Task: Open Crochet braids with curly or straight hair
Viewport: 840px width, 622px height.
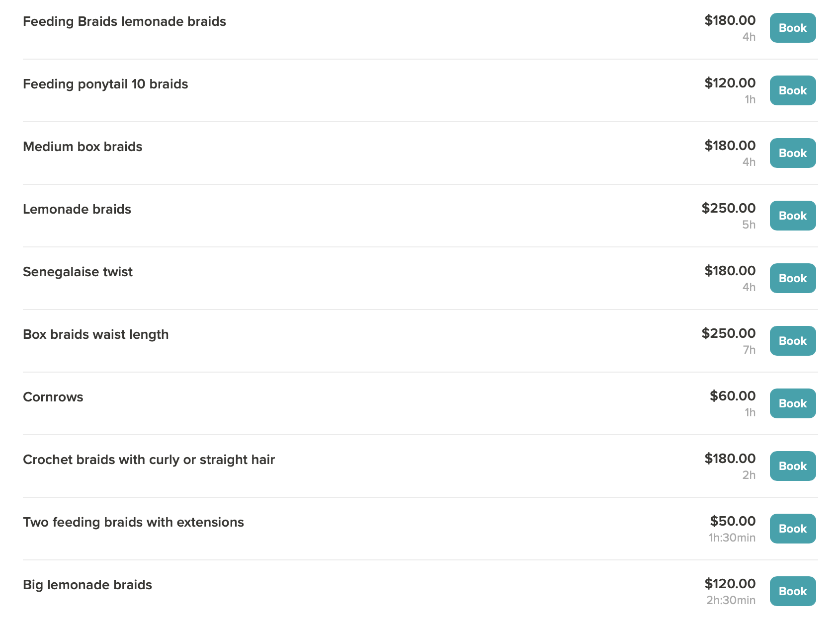Action: tap(149, 460)
